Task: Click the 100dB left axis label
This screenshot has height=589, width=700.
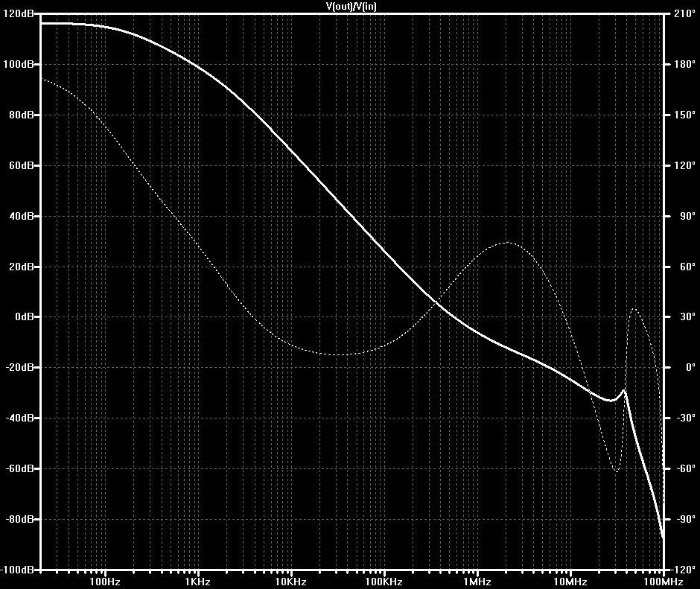Action: tap(18, 64)
